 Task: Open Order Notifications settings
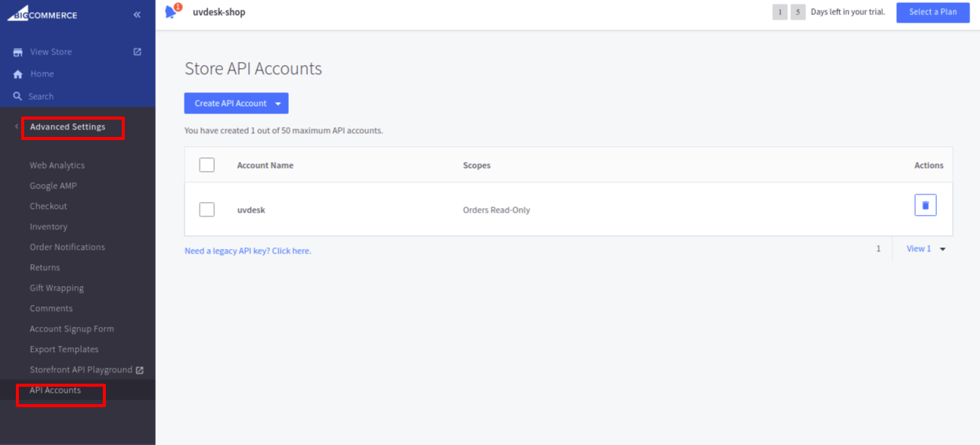pyautogui.click(x=67, y=247)
